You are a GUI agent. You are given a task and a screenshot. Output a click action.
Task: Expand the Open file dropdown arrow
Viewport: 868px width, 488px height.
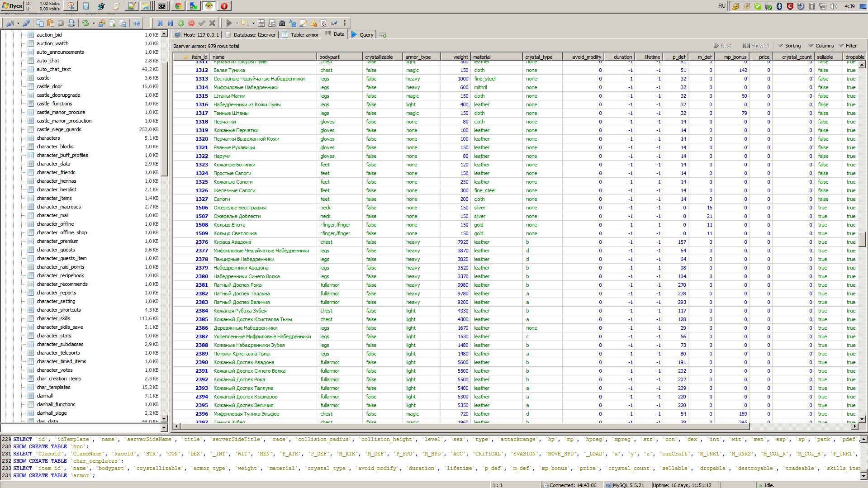coord(253,23)
